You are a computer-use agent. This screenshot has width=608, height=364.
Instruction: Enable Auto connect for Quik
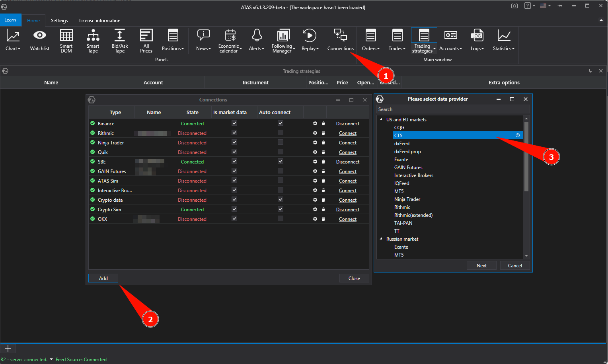(281, 152)
